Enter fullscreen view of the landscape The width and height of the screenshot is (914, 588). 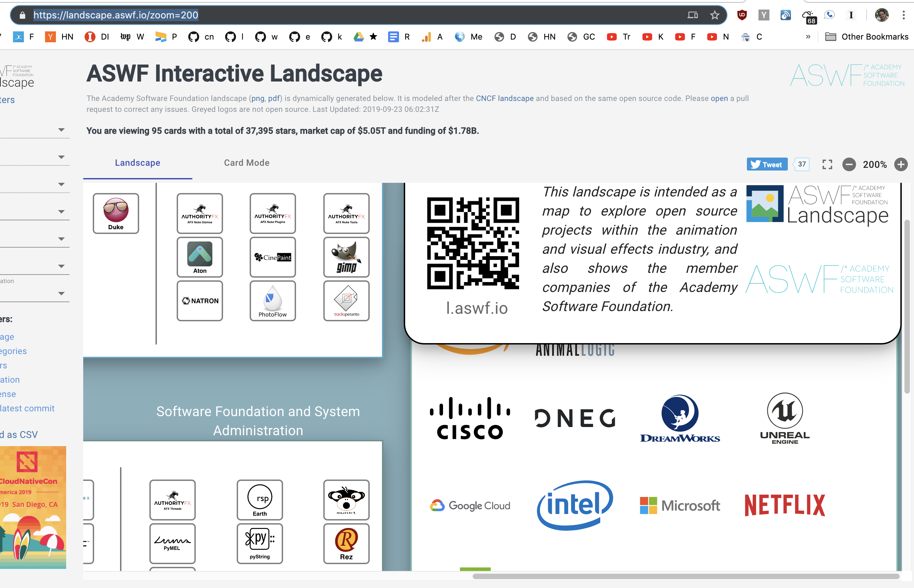tap(827, 164)
